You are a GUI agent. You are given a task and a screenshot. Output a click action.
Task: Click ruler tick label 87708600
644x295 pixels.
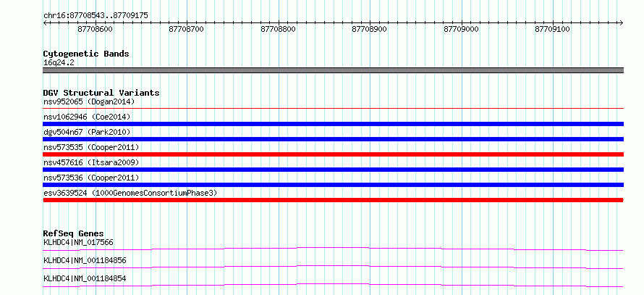pos(95,29)
